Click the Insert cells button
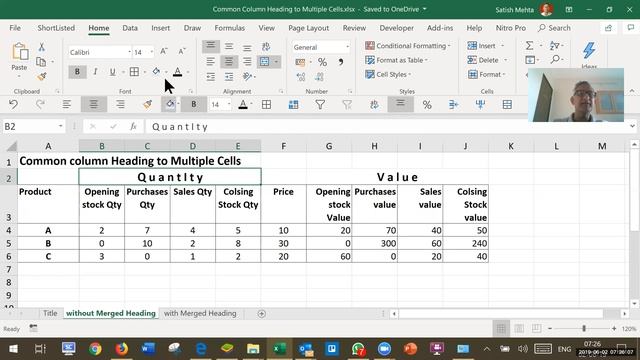The height and width of the screenshot is (360, 640). (x=482, y=46)
